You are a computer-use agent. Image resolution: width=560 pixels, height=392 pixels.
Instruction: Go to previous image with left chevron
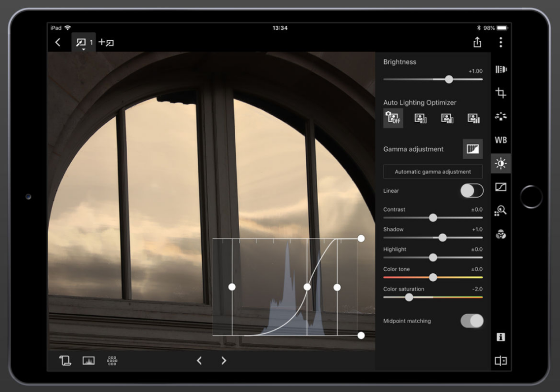[199, 361]
